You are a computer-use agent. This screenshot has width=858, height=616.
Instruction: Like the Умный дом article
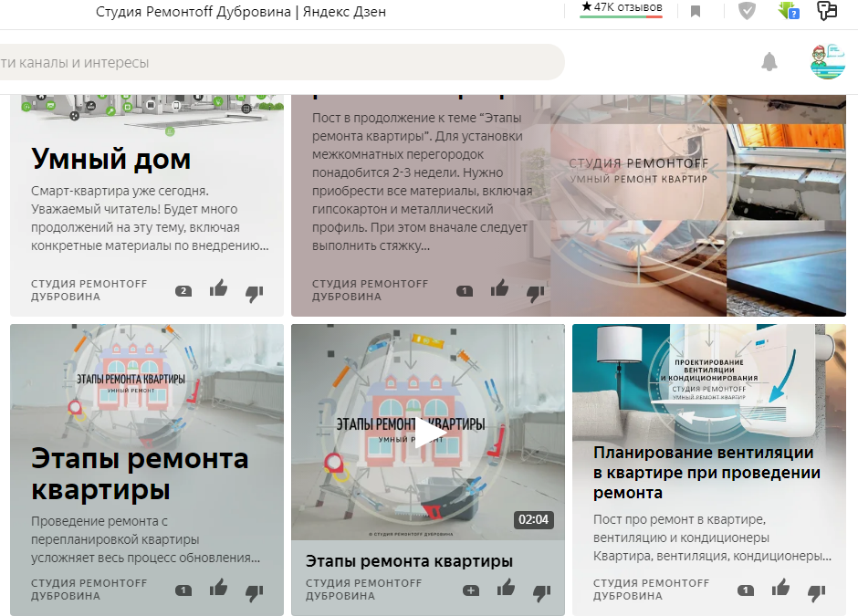(x=218, y=288)
